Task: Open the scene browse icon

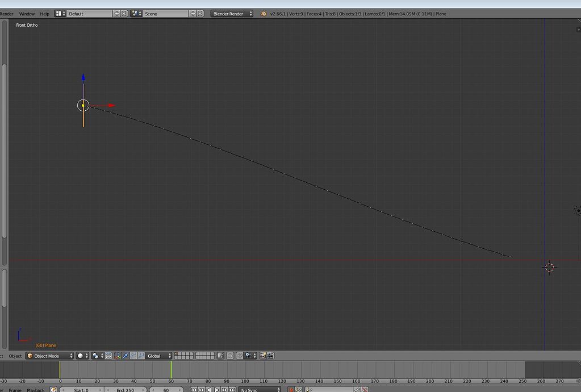Action: pyautogui.click(x=136, y=14)
